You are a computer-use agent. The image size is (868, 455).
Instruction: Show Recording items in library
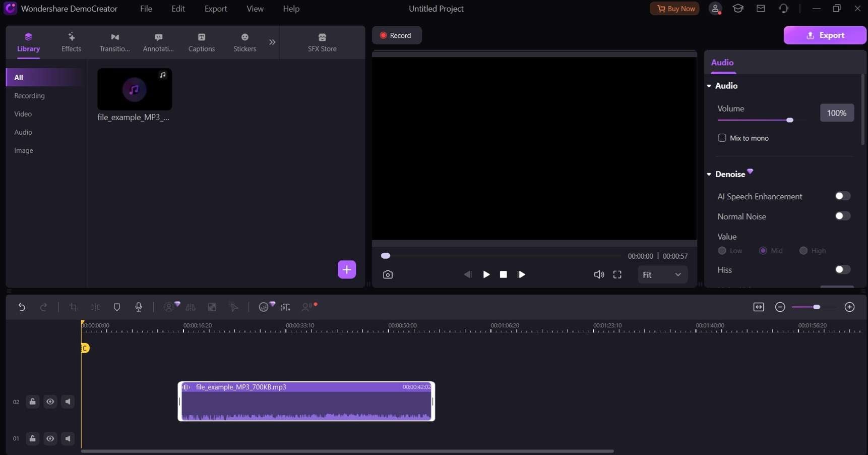[x=30, y=96]
